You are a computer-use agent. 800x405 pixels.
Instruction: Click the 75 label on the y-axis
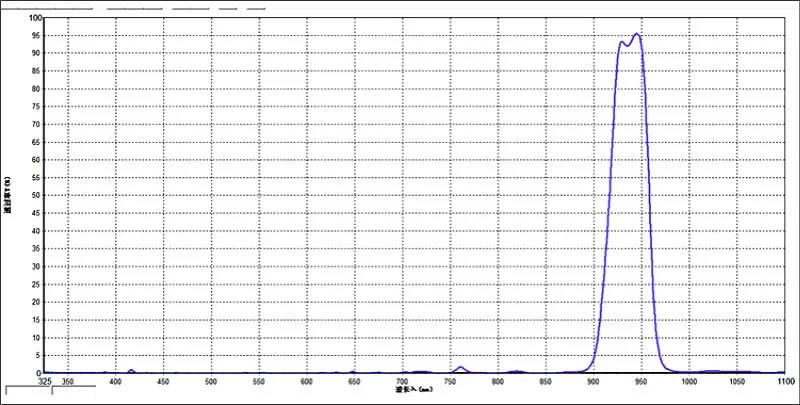[37, 107]
